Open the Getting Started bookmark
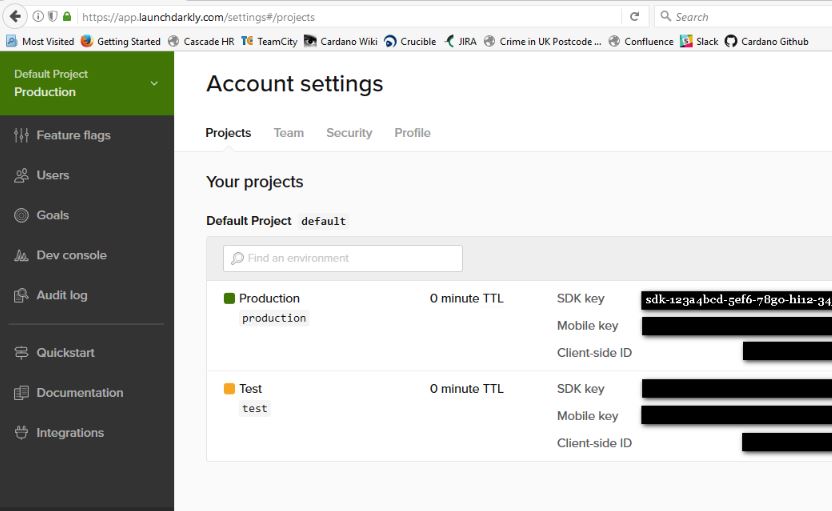 coord(121,41)
